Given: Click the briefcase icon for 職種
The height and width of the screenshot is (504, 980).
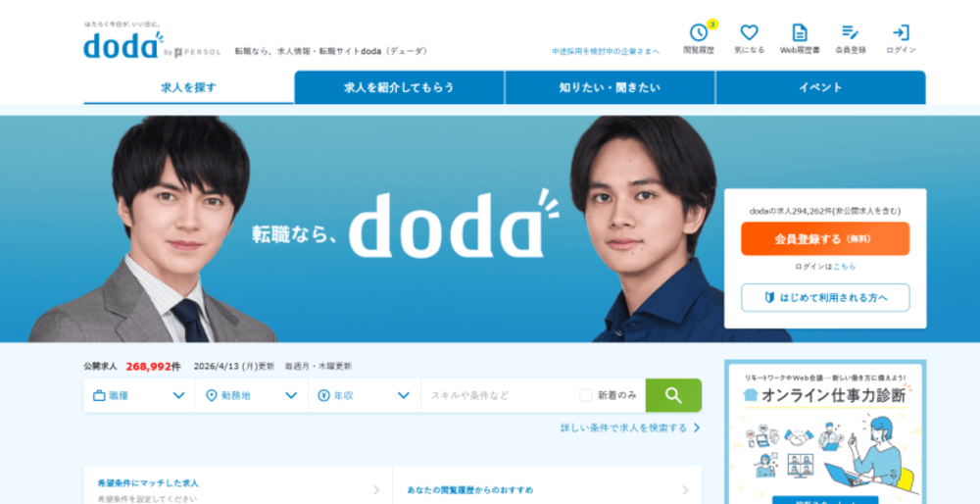Looking at the screenshot, I should [x=99, y=396].
